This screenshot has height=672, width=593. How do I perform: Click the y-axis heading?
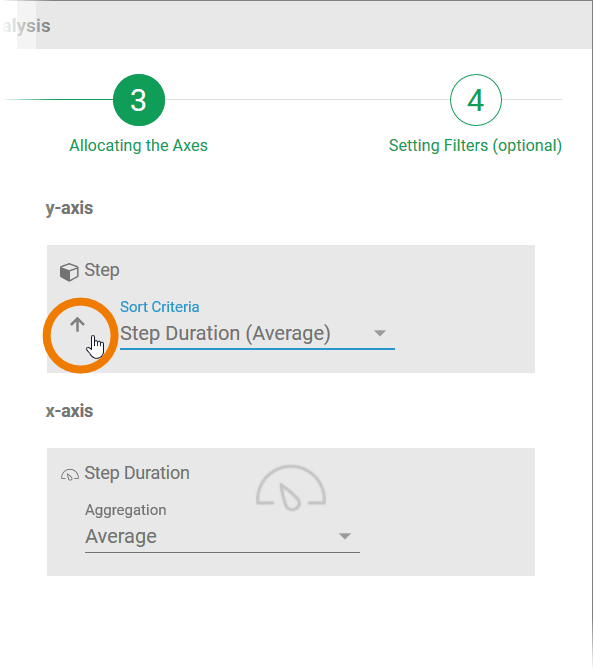69,208
